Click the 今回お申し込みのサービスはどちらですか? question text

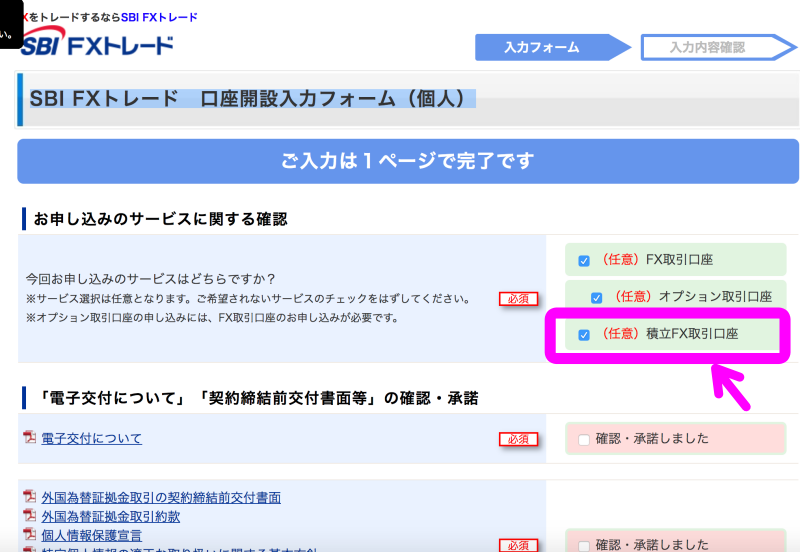click(151, 279)
